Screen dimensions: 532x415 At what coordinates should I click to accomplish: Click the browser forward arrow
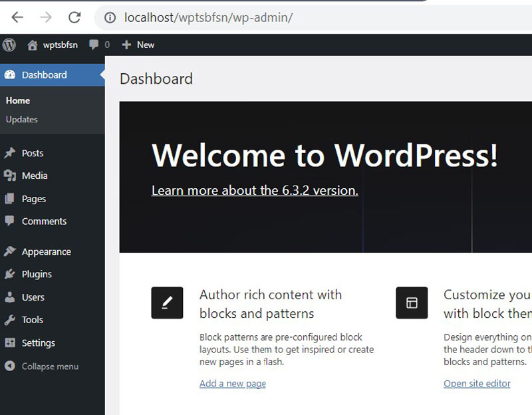(x=46, y=17)
